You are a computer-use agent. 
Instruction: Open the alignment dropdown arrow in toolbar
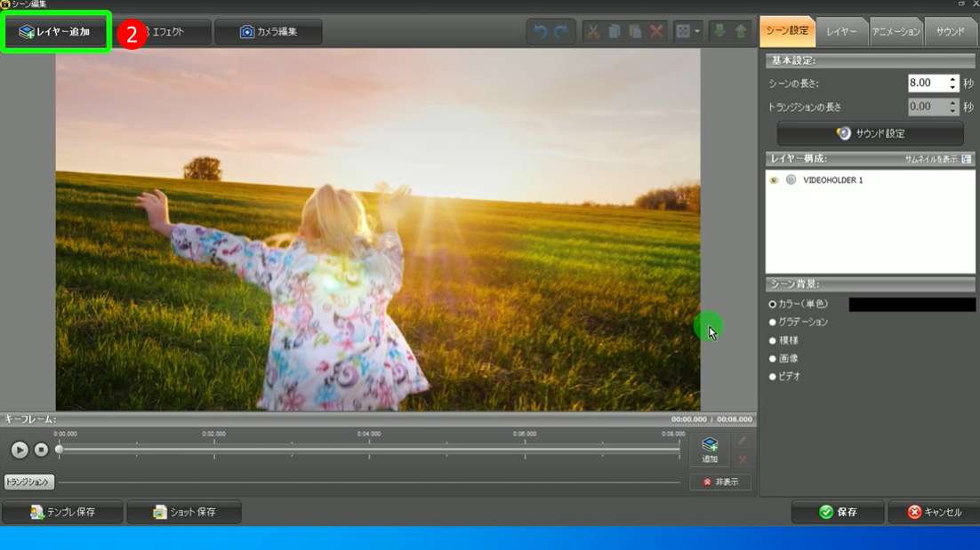click(697, 32)
